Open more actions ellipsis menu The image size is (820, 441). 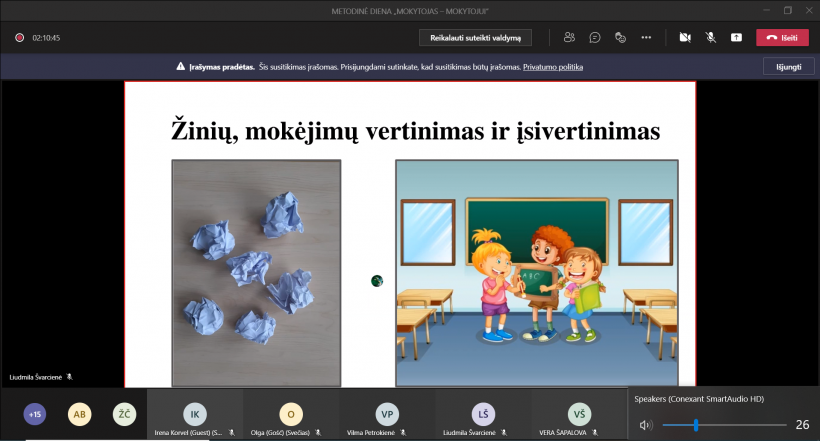tap(646, 37)
